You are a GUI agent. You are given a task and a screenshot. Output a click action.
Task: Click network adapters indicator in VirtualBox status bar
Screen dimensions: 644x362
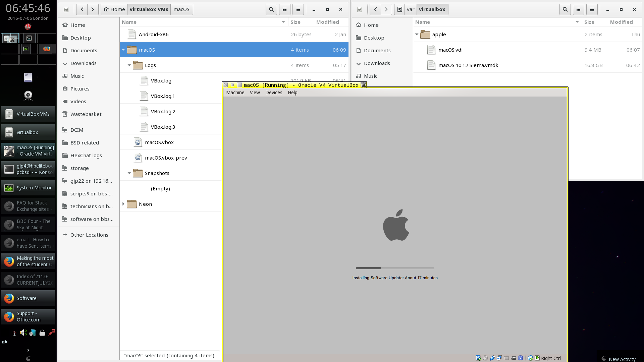coord(499,358)
